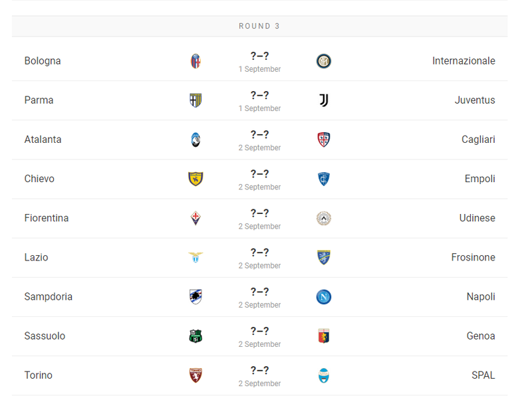Open the Sampdoria team link
This screenshot has height=408, width=532.
48,297
